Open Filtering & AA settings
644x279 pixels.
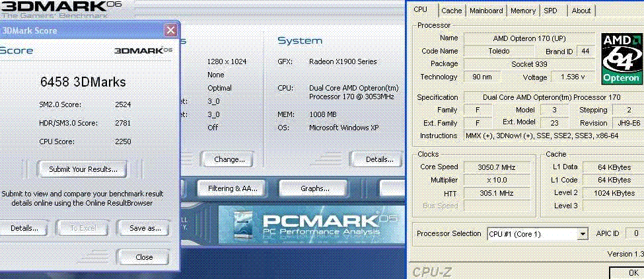tap(232, 188)
